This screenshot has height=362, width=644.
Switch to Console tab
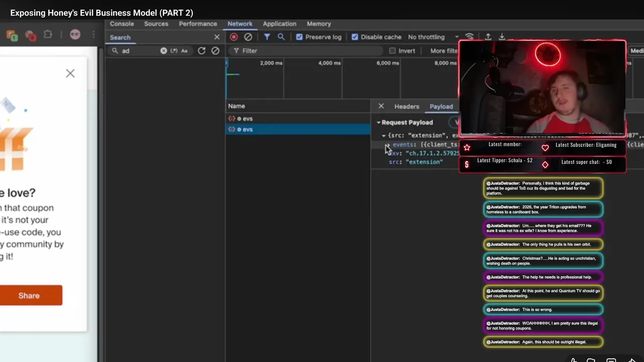tap(122, 24)
